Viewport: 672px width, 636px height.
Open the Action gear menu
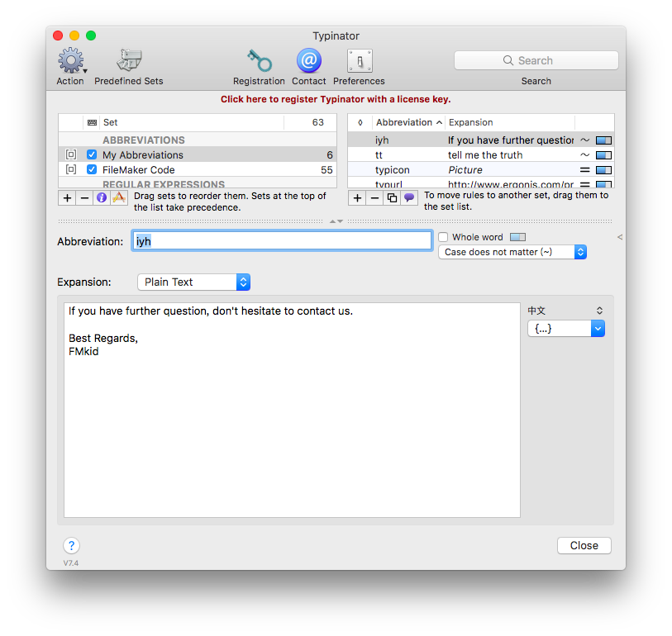[71, 61]
